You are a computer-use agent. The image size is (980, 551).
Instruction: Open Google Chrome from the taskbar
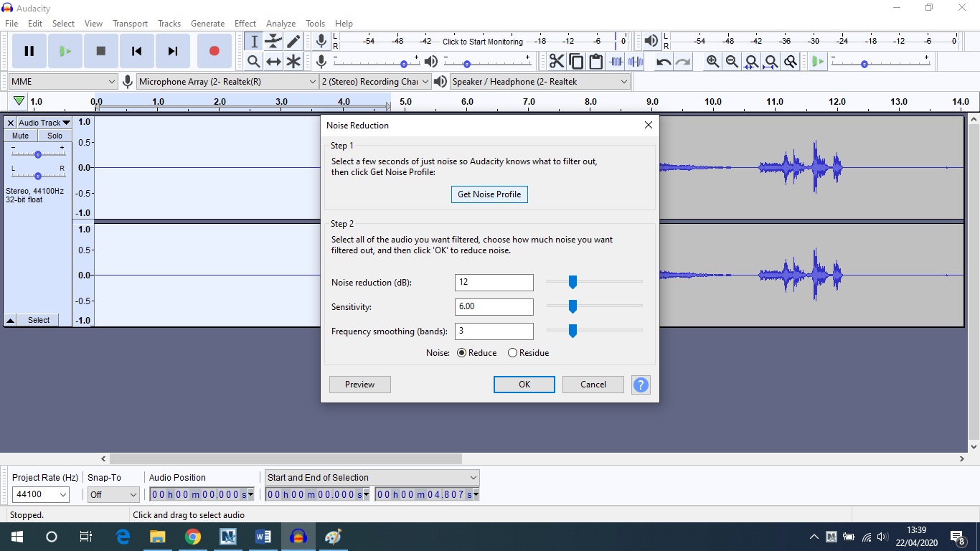(x=193, y=537)
